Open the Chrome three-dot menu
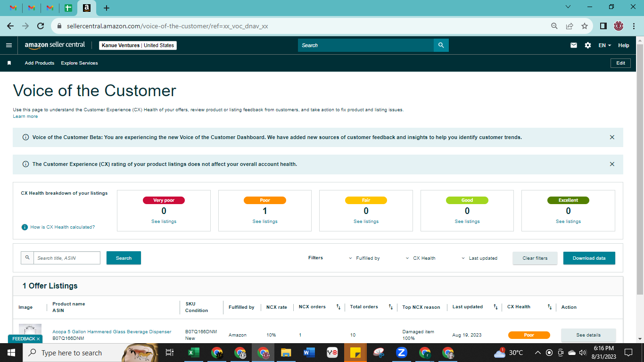This screenshot has height=362, width=644. coord(634,26)
